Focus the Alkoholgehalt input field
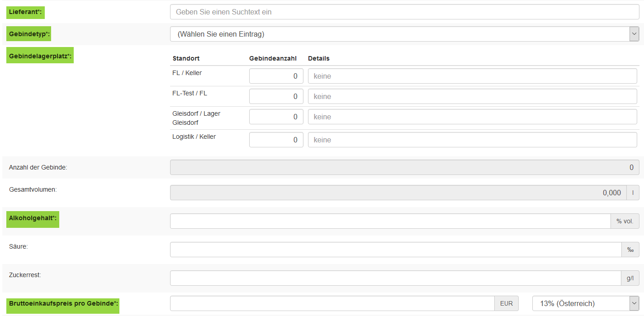This screenshot has height=316, width=644. pyautogui.click(x=390, y=221)
